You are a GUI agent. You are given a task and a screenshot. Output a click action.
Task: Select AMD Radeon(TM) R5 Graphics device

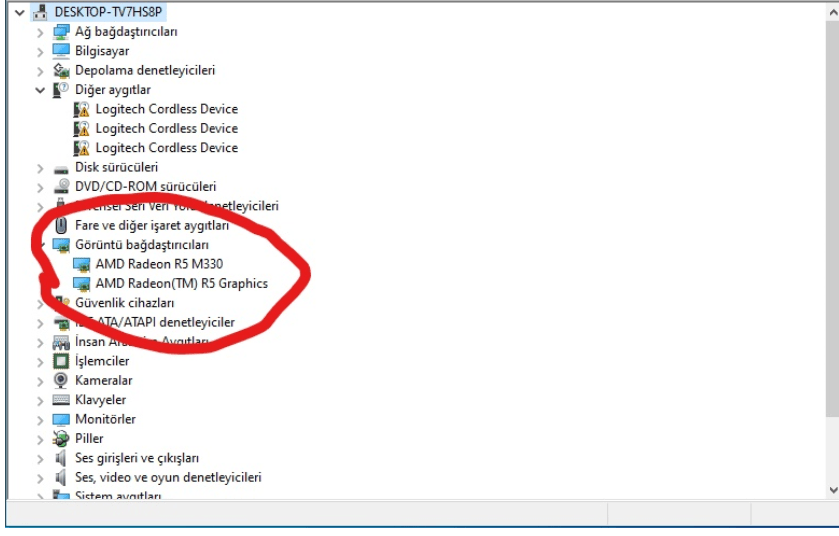tap(182, 284)
